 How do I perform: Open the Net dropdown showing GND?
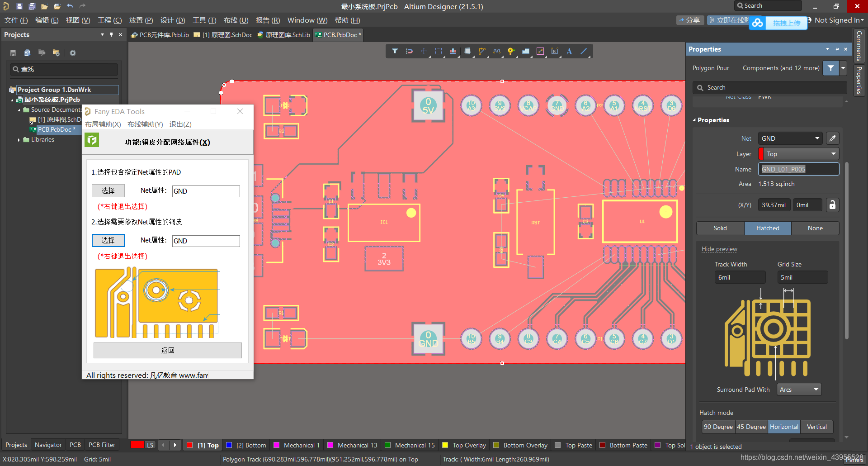[x=790, y=138]
